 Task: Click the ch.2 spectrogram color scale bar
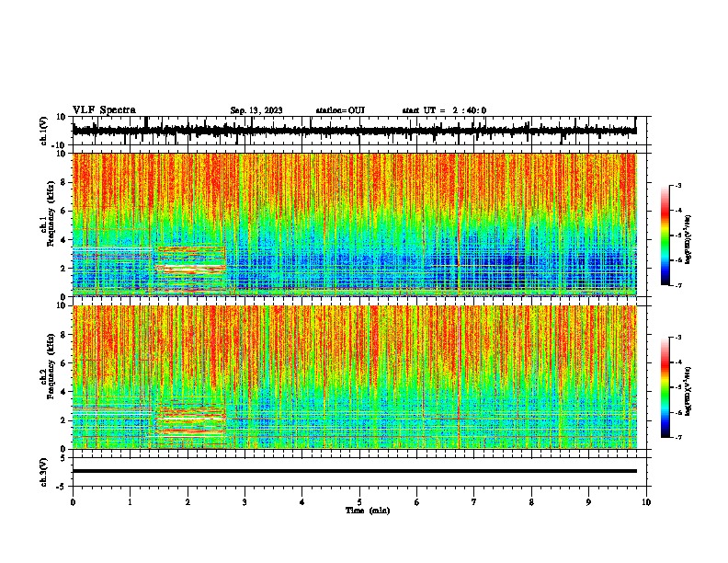665,387
